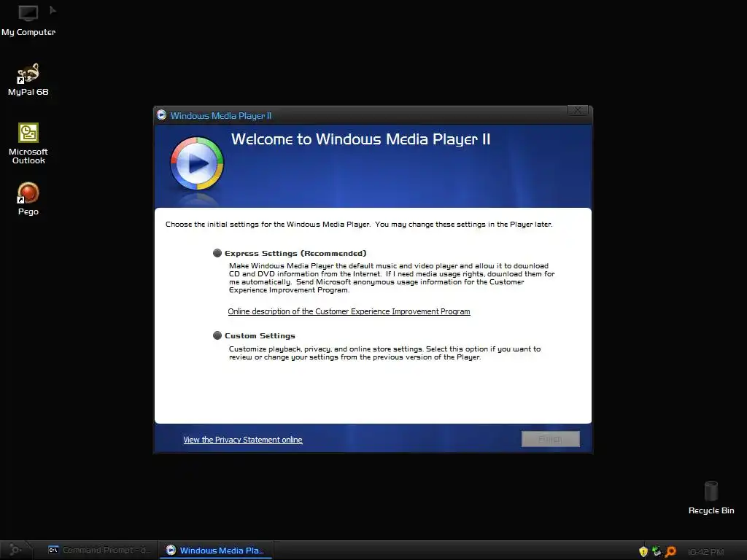This screenshot has height=560, width=747.
Task: Switch to Command Prompt taskbar item
Action: pyautogui.click(x=98, y=550)
